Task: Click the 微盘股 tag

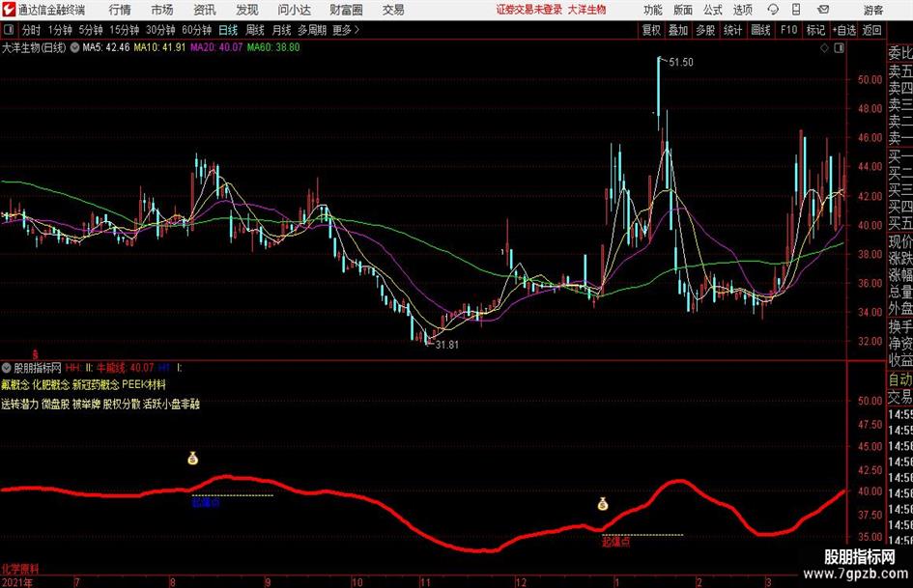Action: coord(55,404)
